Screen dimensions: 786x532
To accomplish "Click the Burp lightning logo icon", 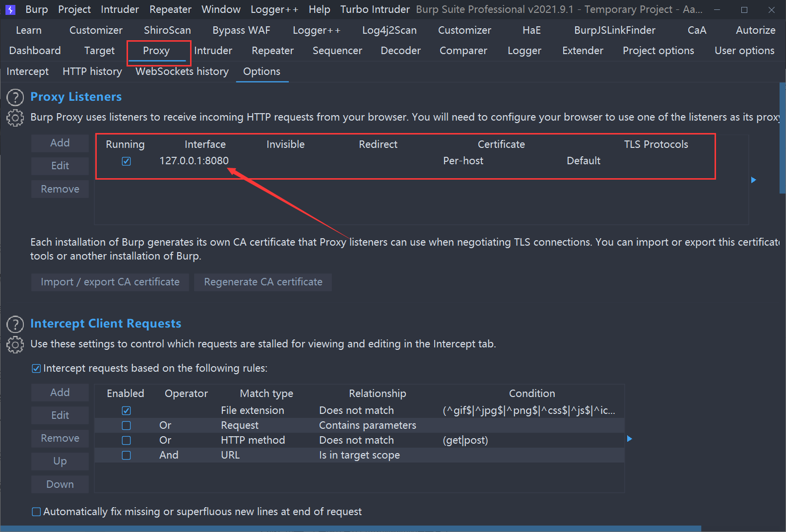I will pos(10,9).
